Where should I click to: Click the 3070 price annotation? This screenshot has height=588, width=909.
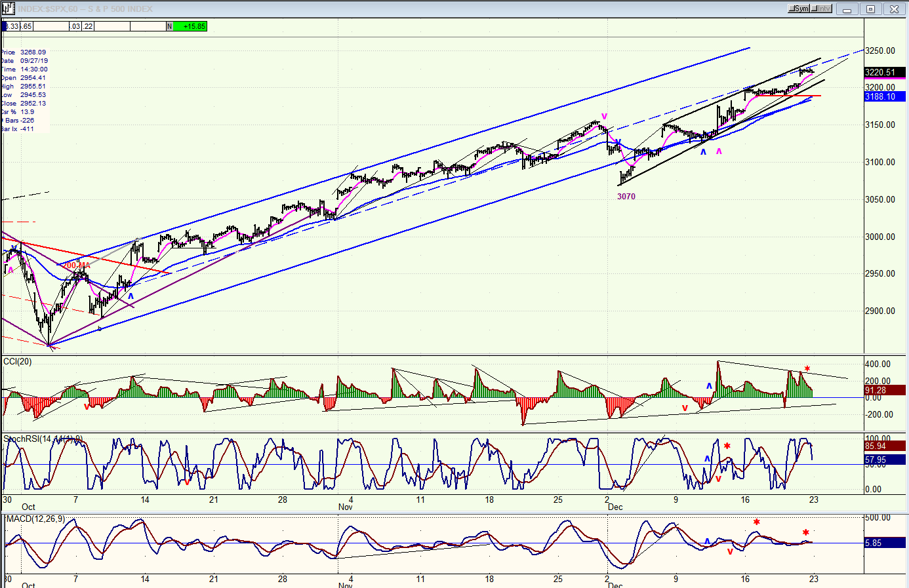click(x=626, y=196)
